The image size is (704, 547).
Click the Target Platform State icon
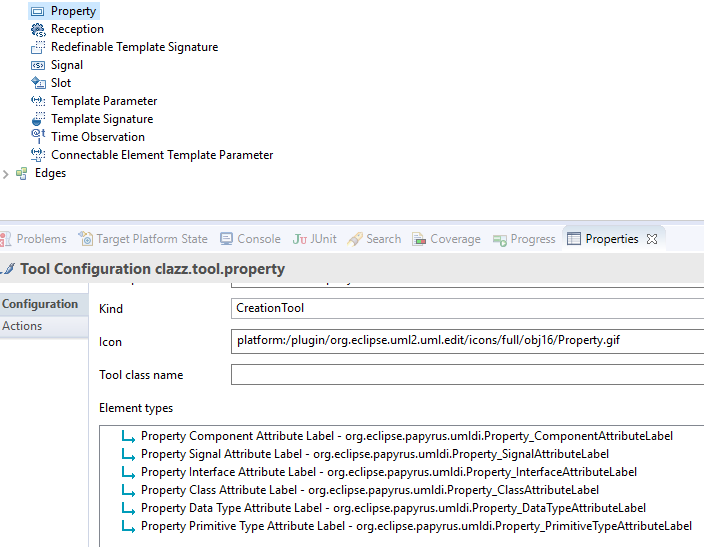85,238
